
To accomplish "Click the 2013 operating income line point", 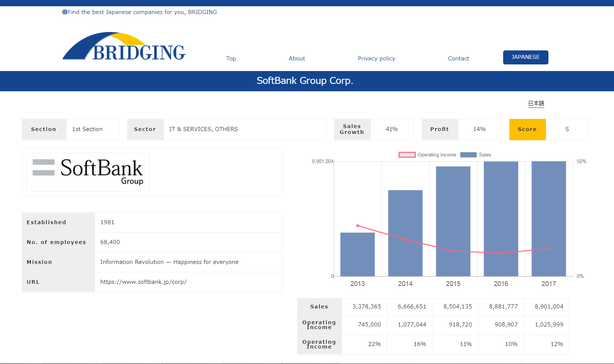I will (x=358, y=226).
